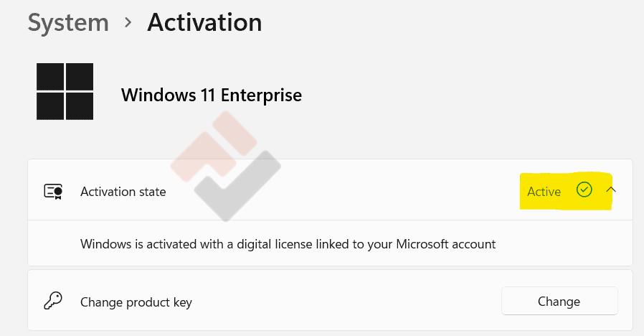Image resolution: width=644 pixels, height=336 pixels.
Task: Click the Windows logo icon
Action: pos(65,91)
